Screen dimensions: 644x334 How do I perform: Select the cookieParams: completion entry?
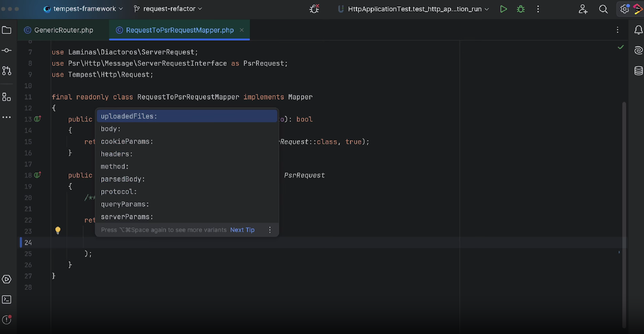click(127, 141)
